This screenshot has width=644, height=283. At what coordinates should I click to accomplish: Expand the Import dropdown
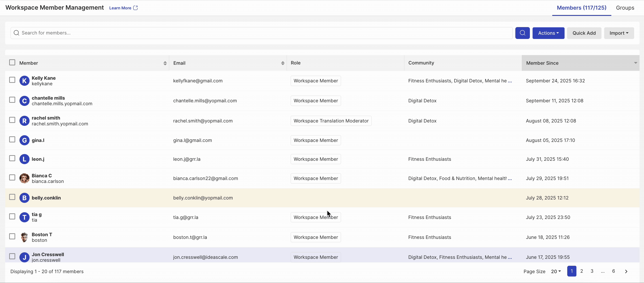(619, 33)
